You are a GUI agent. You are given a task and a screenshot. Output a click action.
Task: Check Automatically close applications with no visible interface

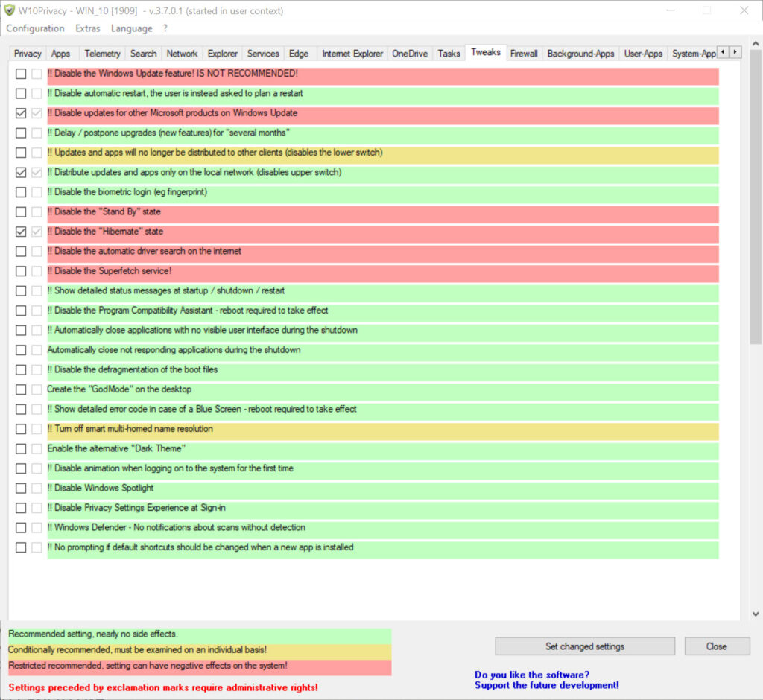[x=21, y=331]
